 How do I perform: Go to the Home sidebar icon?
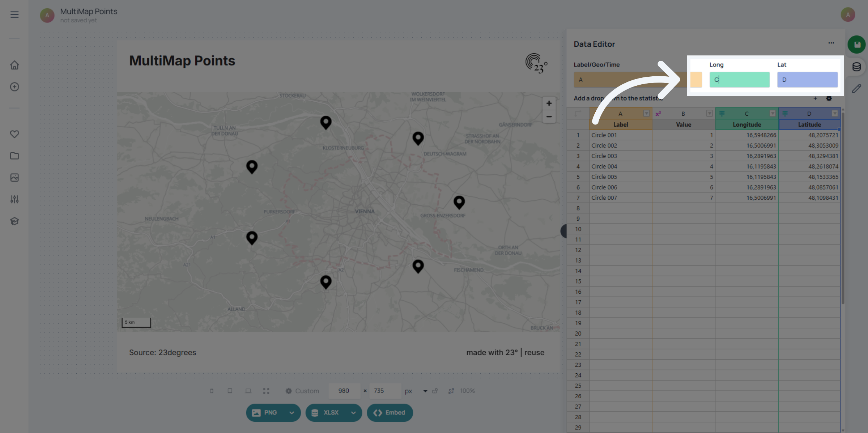[x=14, y=65]
